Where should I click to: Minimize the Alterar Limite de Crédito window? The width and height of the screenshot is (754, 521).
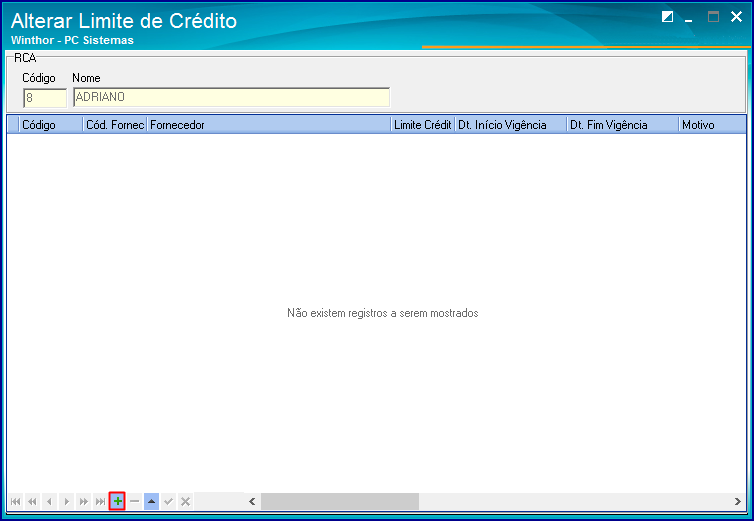[x=689, y=18]
